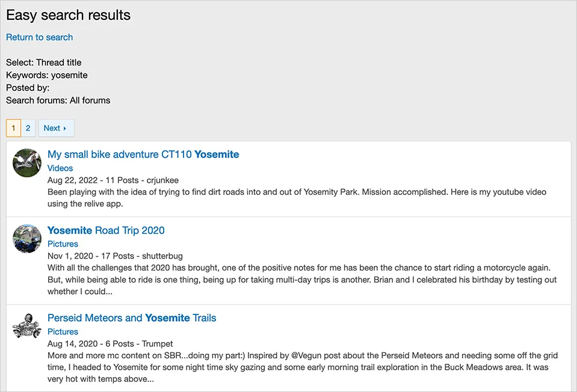Click the Aug 22, 2022 crjunkee post info

click(113, 180)
